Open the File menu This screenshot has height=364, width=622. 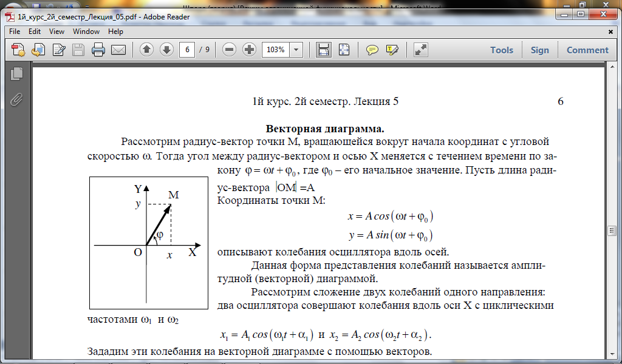coord(15,32)
